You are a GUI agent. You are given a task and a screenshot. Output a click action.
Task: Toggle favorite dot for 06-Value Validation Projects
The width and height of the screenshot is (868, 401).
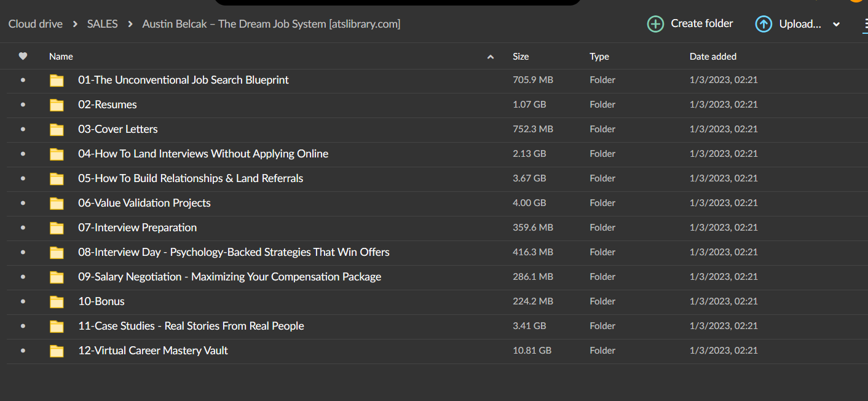(x=23, y=203)
